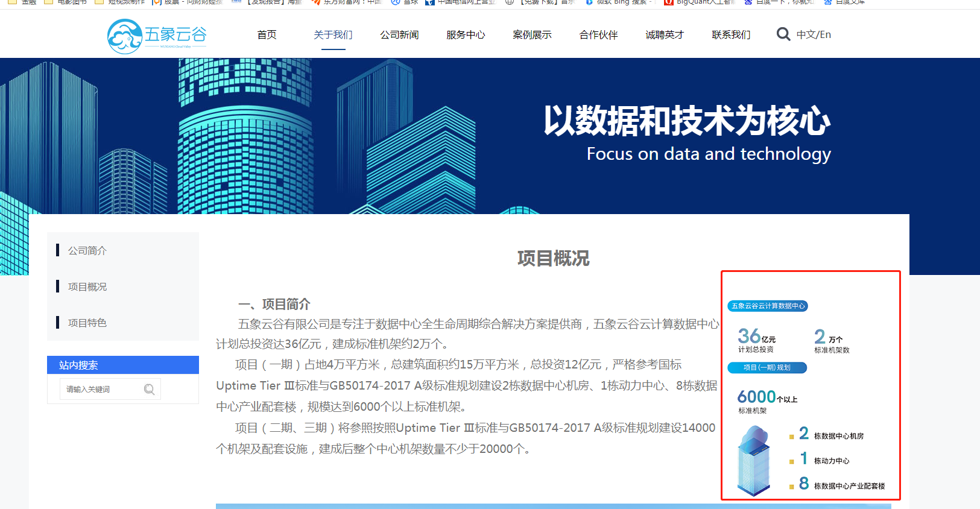Click the 2万个 标准机架数 figure
The width and height of the screenshot is (980, 509).
832,341
